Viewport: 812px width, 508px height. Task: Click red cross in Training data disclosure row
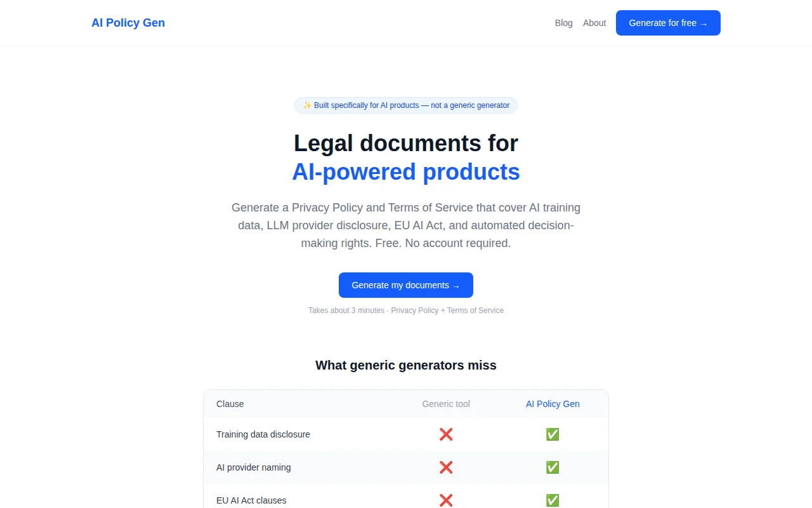(446, 434)
